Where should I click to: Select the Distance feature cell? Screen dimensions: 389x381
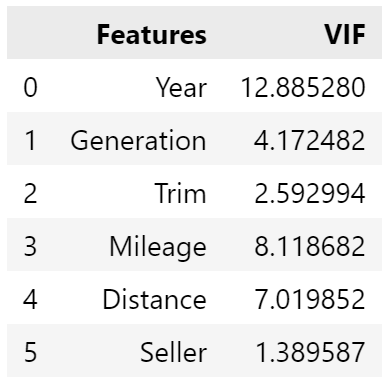[x=154, y=299]
